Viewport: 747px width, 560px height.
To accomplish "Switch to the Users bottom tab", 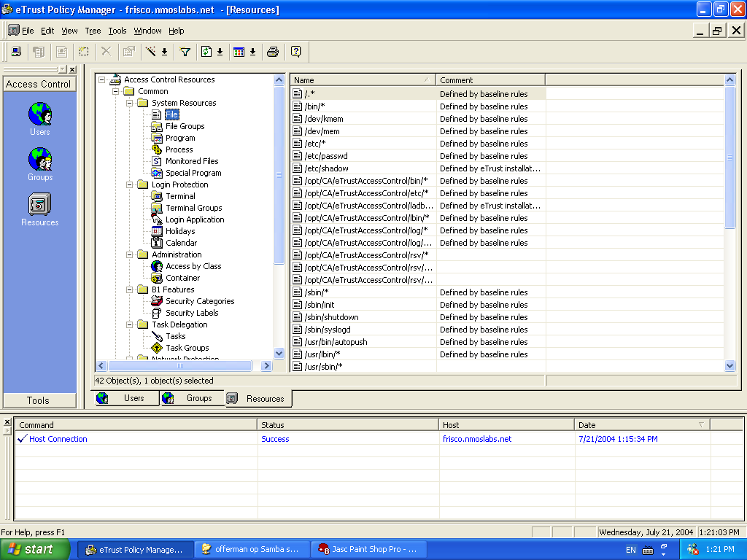I will 125,398.
